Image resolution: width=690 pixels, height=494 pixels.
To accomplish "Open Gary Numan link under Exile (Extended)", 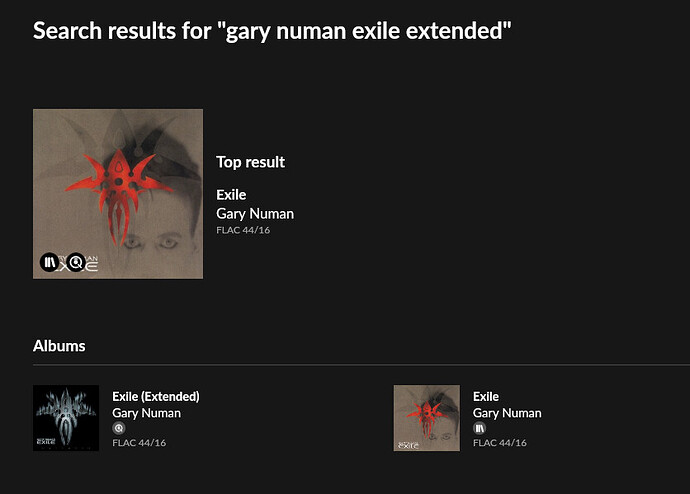I will point(147,413).
